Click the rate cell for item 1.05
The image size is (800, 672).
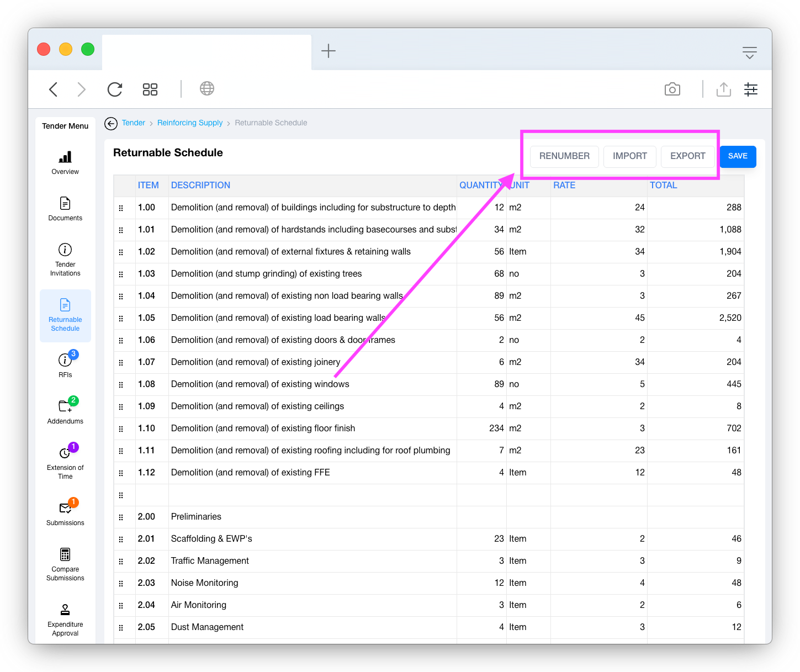(598, 318)
